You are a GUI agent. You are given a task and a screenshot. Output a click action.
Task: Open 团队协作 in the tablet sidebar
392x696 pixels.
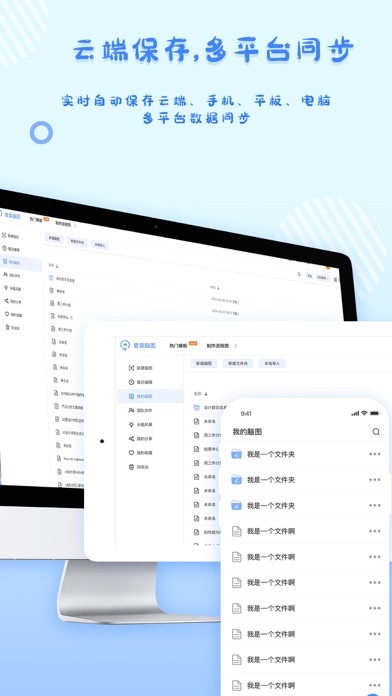(141, 410)
